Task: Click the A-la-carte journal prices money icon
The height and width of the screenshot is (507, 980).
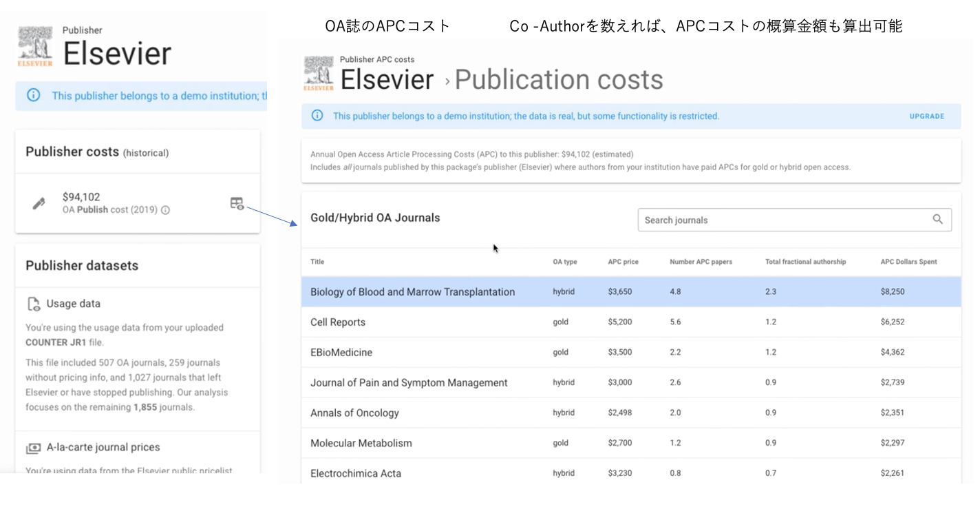Action: pyautogui.click(x=33, y=448)
